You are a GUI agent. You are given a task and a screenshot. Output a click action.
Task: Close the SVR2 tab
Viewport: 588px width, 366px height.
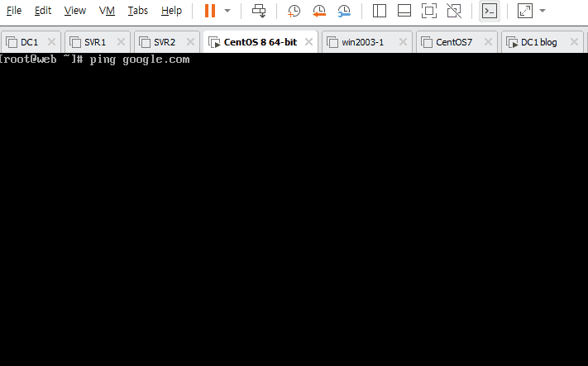click(190, 42)
